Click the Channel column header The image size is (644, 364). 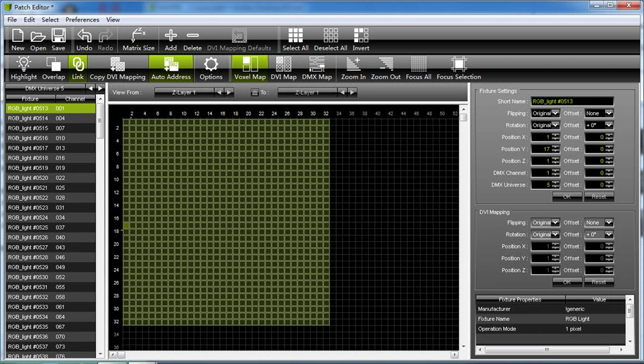pyautogui.click(x=74, y=99)
